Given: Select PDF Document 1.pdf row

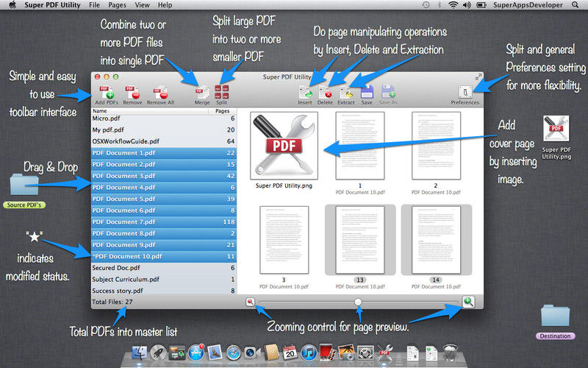Looking at the screenshot, I should pos(164,153).
